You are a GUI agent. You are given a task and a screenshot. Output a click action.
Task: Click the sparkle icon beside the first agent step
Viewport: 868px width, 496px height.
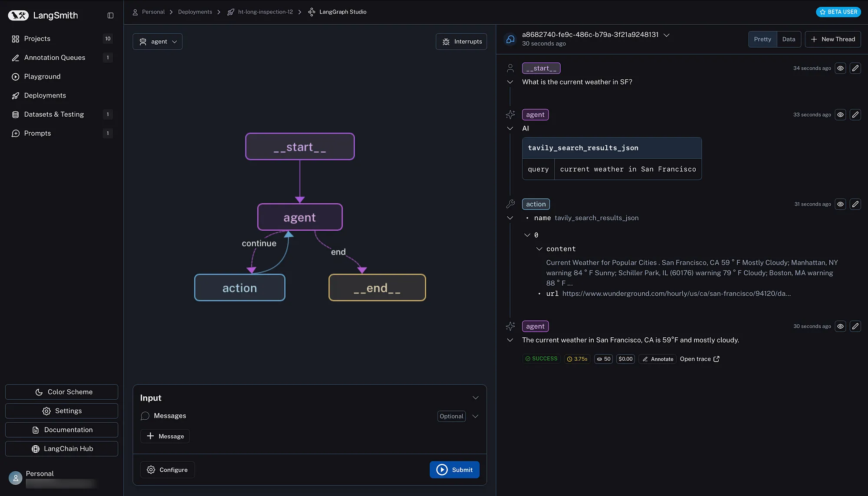[x=510, y=114]
